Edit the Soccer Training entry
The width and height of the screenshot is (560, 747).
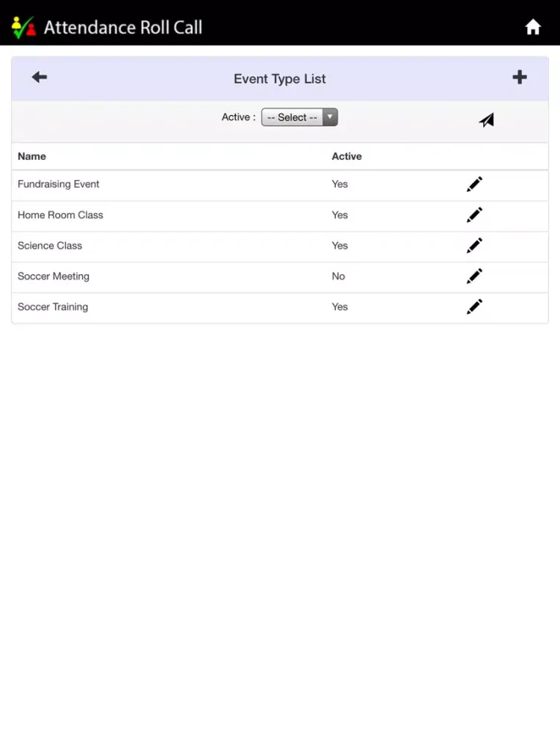tap(474, 307)
